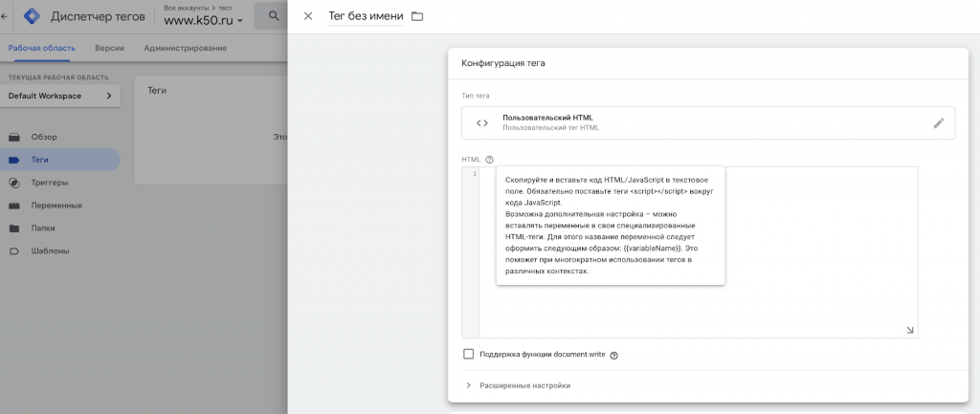Click the Шаблоны label icon
Viewport: 980px width, 414px height.
[x=13, y=251]
